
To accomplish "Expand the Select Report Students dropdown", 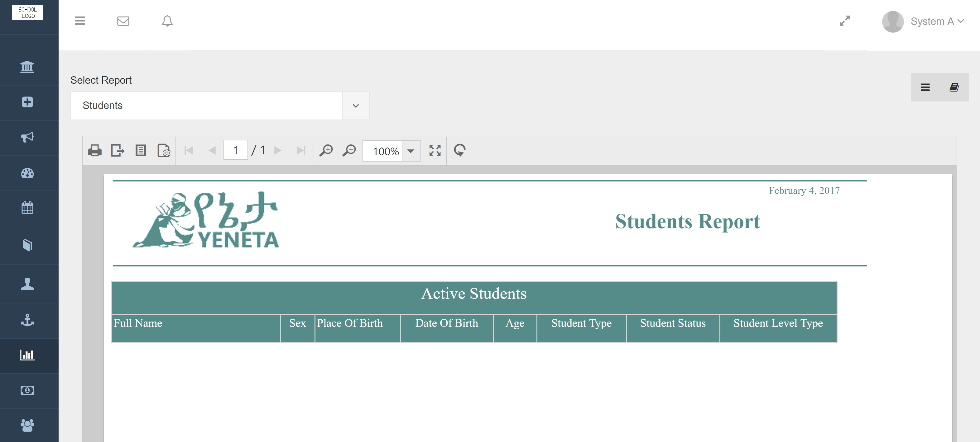I will click(x=355, y=106).
